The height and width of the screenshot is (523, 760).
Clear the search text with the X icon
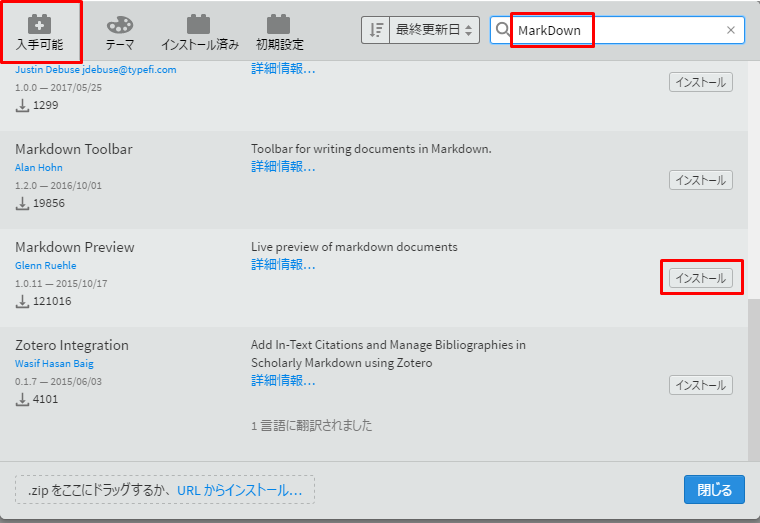[x=731, y=30]
